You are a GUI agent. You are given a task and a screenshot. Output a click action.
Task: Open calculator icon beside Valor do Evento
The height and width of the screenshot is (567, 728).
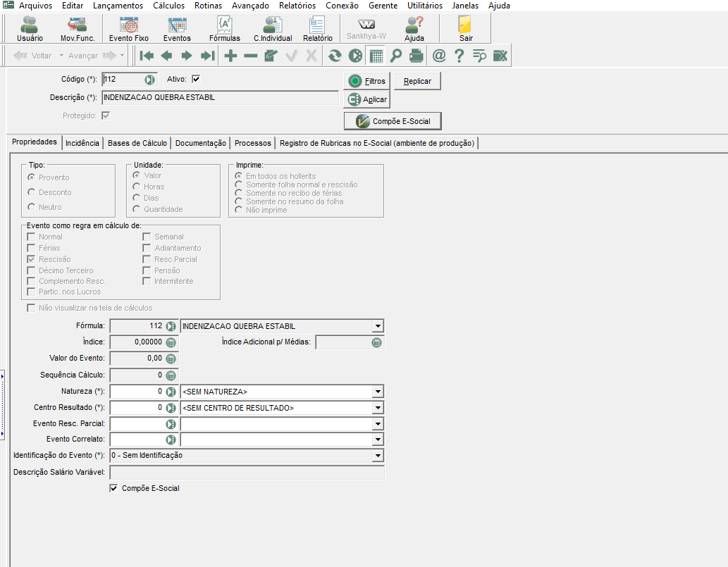tap(171, 359)
